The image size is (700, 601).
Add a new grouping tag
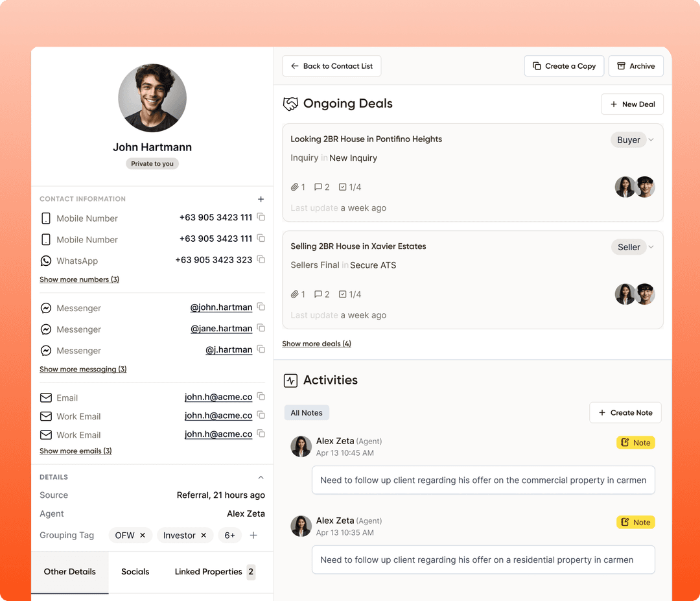[253, 535]
